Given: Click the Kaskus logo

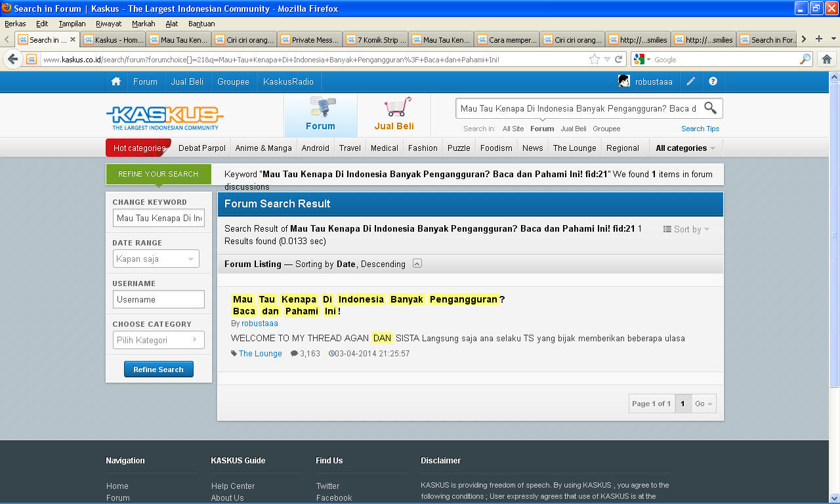Looking at the screenshot, I should coord(165,117).
